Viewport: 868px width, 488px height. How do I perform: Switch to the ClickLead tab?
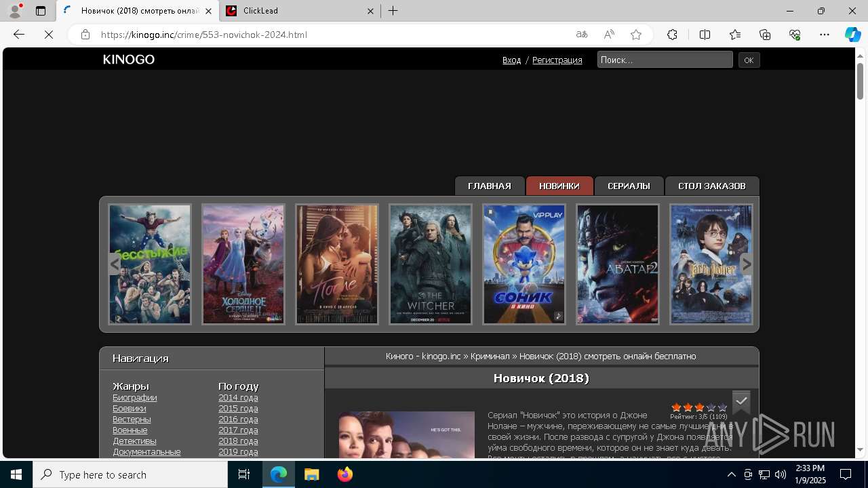click(x=300, y=11)
